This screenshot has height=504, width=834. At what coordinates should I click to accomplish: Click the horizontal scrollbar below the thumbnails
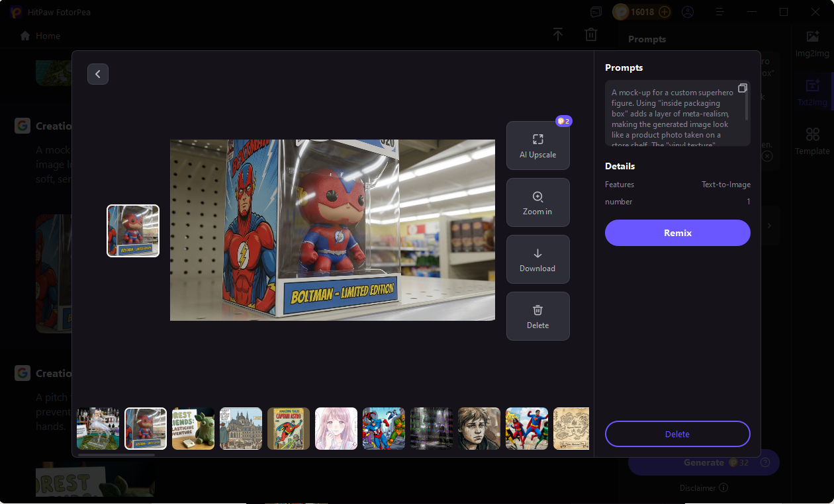119,455
